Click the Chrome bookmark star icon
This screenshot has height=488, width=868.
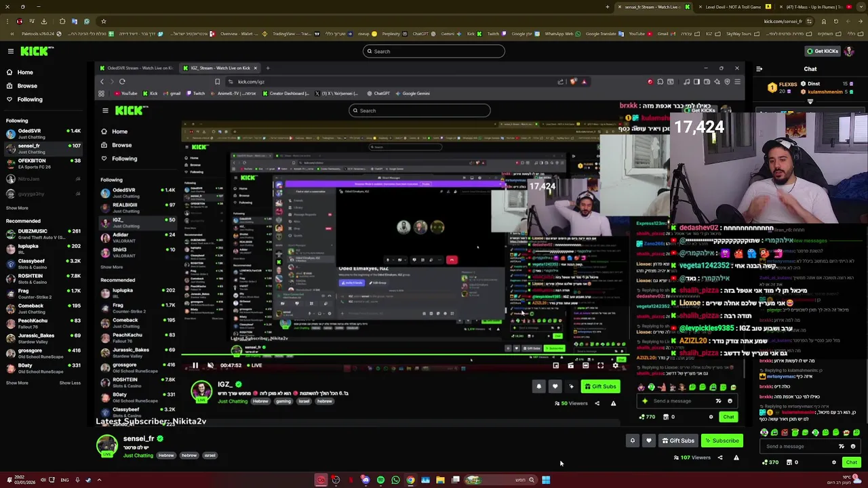(104, 21)
